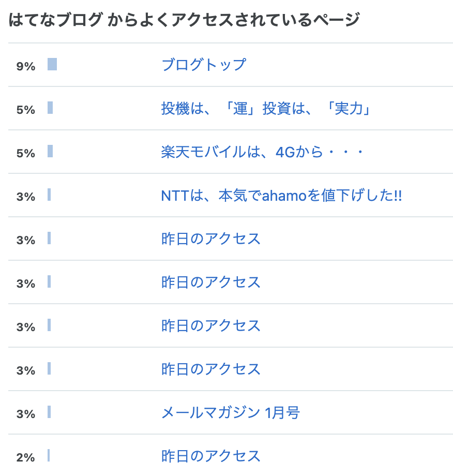The width and height of the screenshot is (453, 476).
Task: Click the 9% bar beside ブログトップ
Action: (x=52, y=64)
